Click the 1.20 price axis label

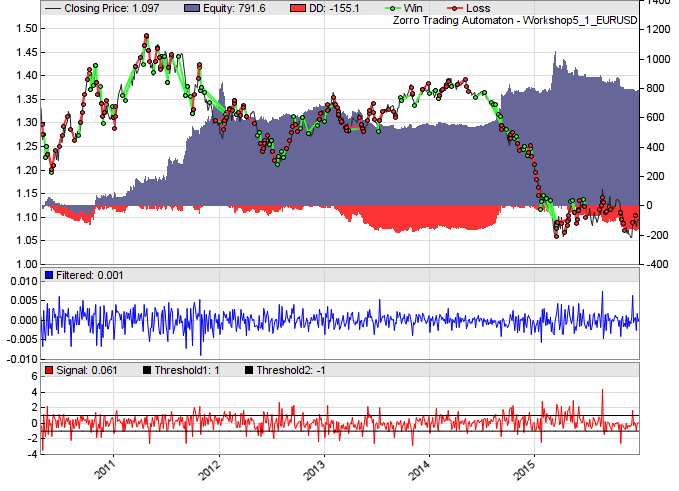pos(27,170)
